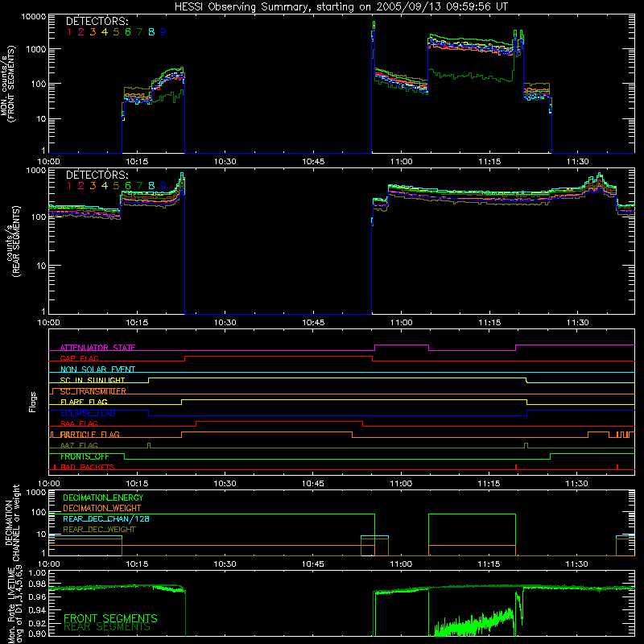Click the FRONT SEGMENTS livetime legend label
644x644 pixels.
(x=110, y=618)
